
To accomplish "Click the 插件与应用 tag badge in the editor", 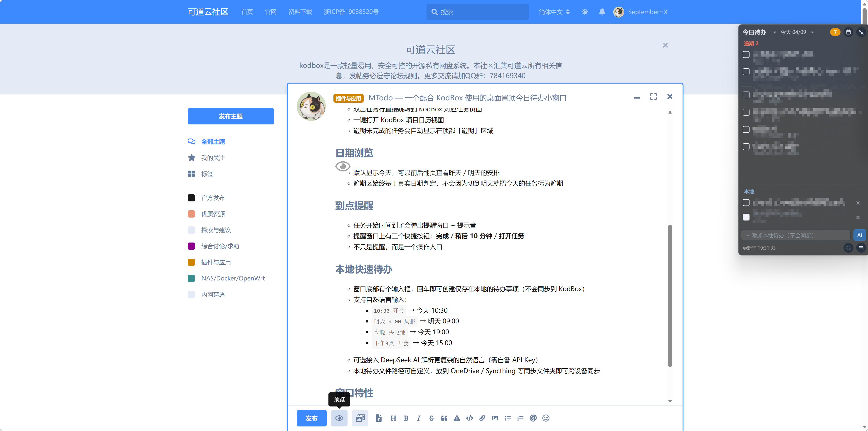I will [x=348, y=98].
